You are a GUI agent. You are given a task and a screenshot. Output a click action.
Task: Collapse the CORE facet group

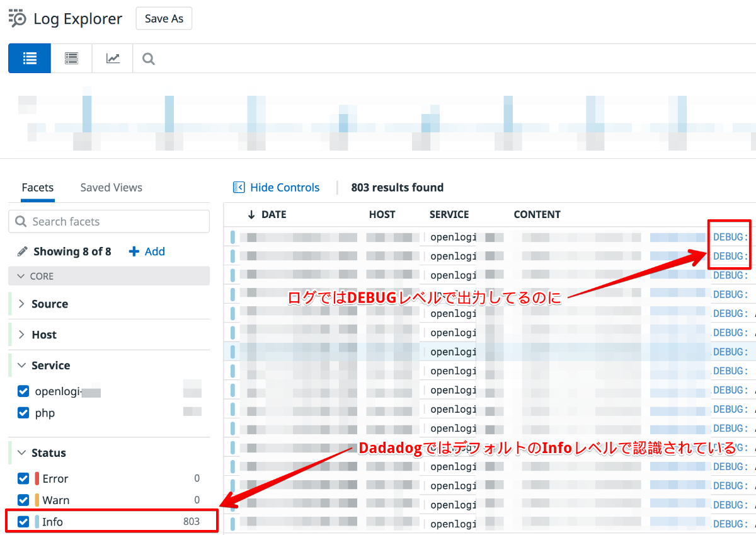(109, 276)
